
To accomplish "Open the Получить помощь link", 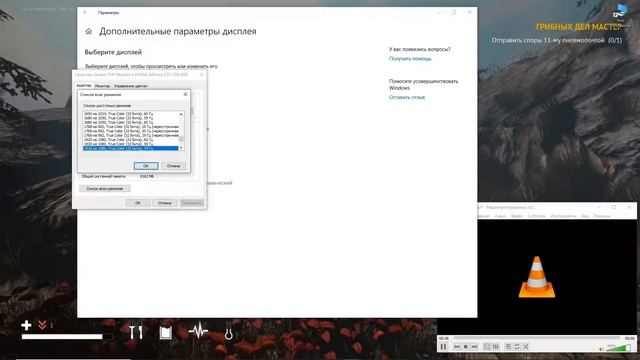I will tap(410, 59).
